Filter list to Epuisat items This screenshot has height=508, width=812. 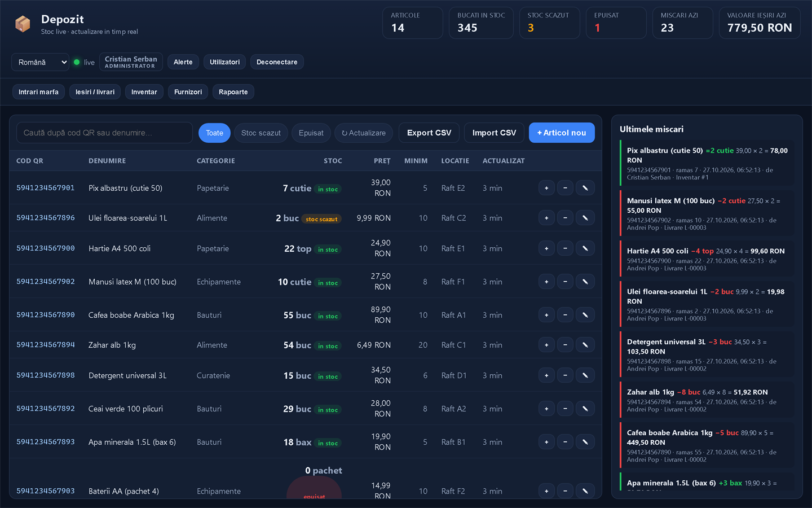tap(311, 133)
